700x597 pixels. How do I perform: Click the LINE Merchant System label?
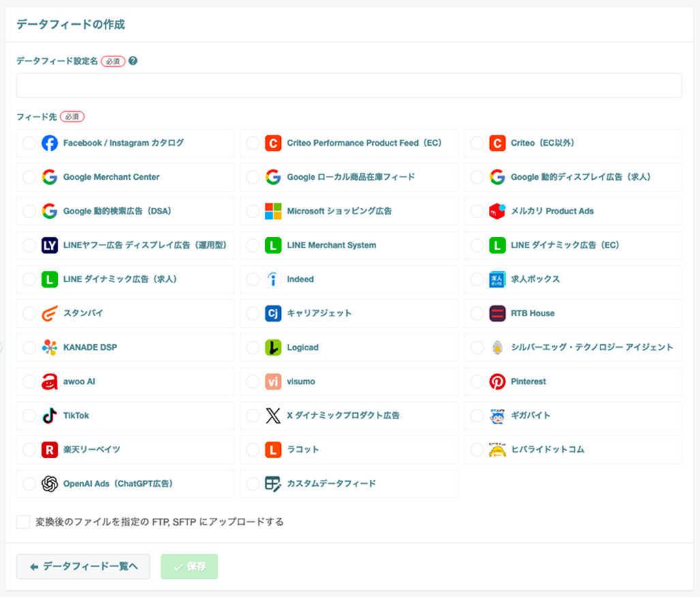point(332,245)
